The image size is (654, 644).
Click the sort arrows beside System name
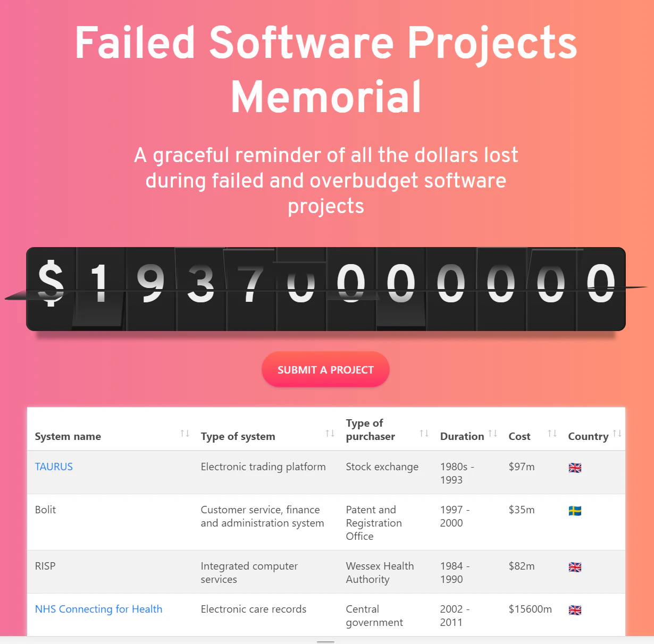pos(185,433)
